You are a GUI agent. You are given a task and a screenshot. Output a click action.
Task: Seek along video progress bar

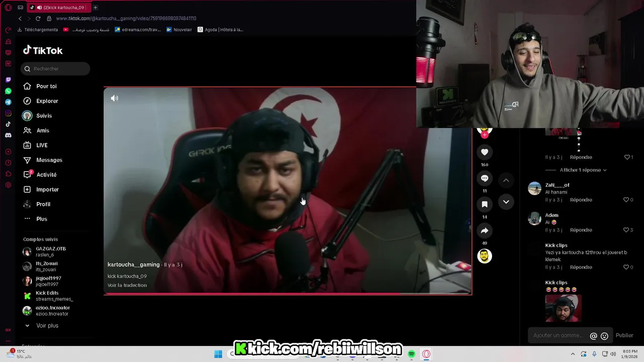tap(288, 294)
